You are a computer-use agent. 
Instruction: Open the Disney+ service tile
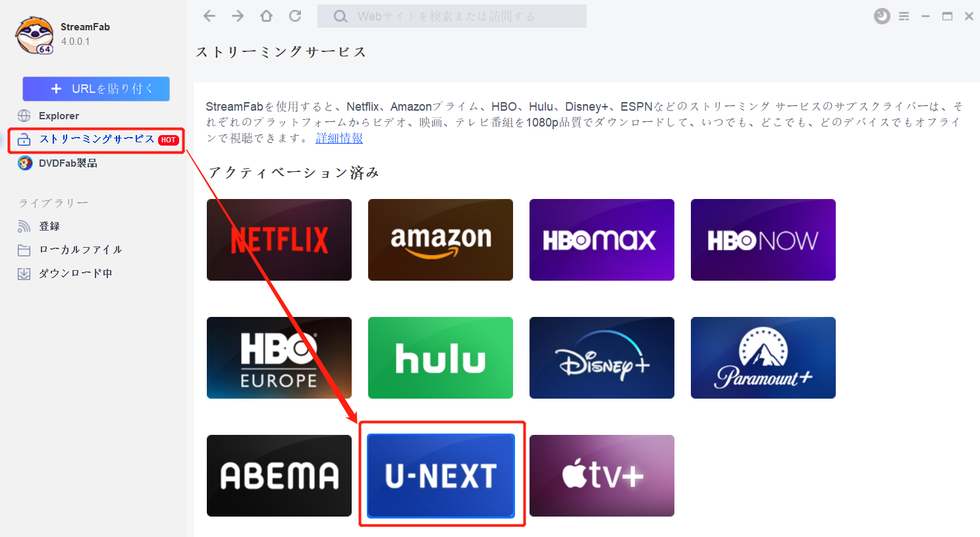point(602,358)
